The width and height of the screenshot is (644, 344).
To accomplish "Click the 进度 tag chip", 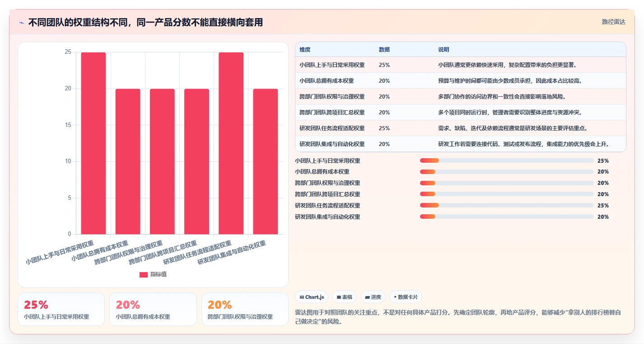I will pos(373,297).
